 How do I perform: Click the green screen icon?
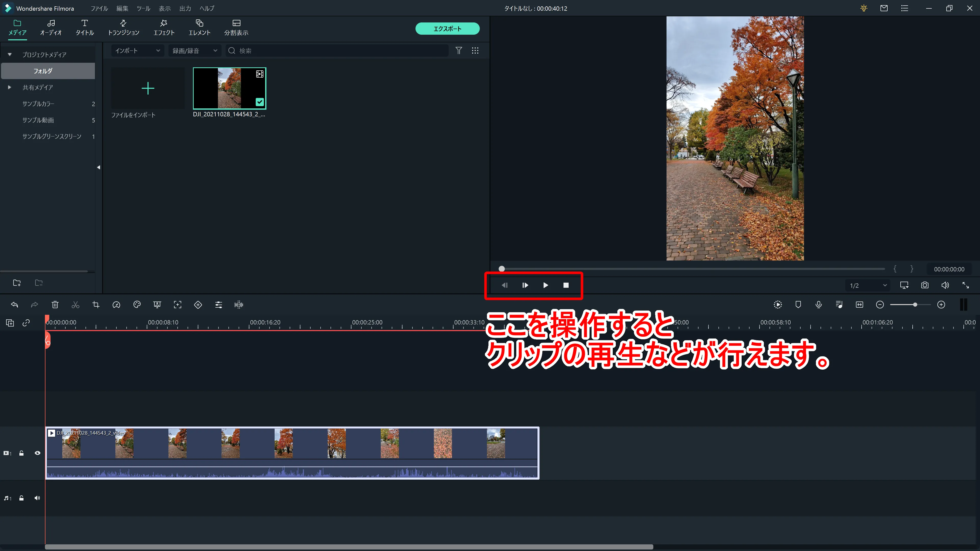(x=157, y=305)
